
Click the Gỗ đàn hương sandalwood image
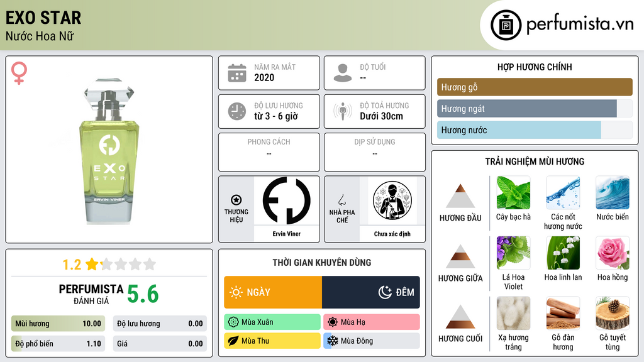563,314
